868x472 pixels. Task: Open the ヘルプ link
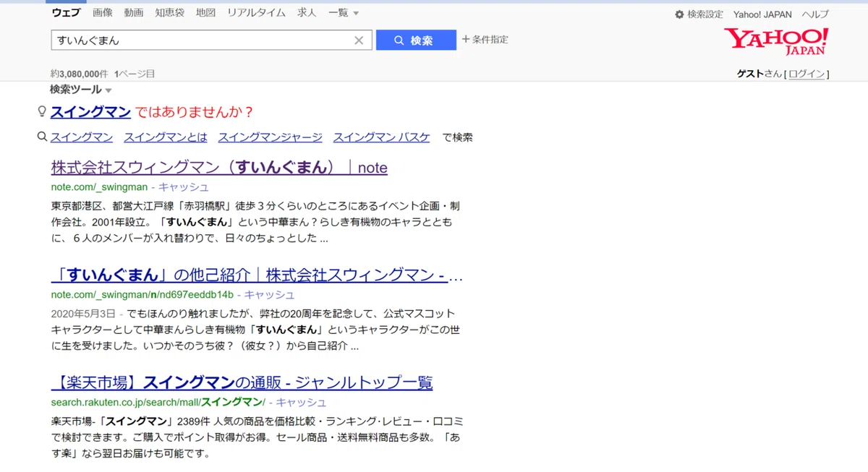(815, 14)
